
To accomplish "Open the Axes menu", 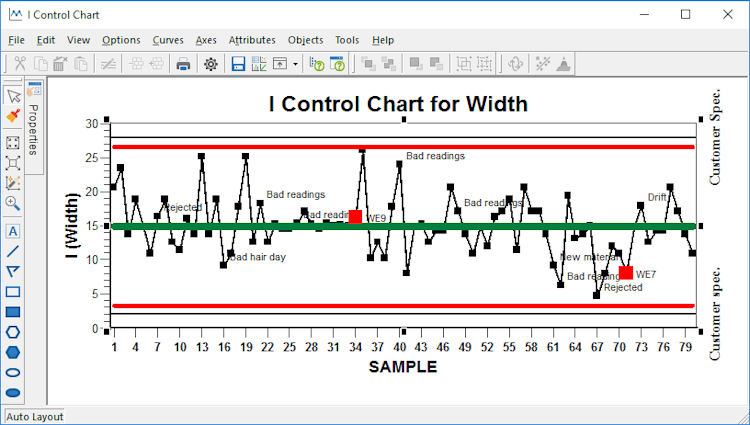I will coord(206,40).
